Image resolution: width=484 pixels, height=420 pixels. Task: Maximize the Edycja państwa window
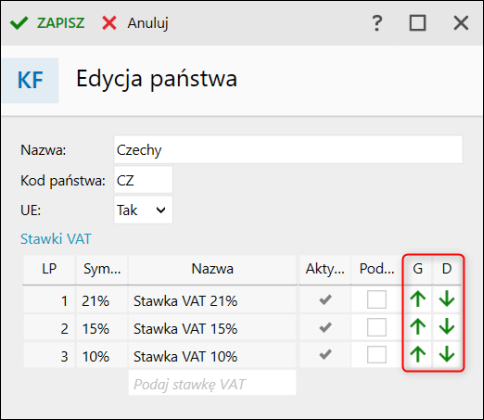click(417, 23)
